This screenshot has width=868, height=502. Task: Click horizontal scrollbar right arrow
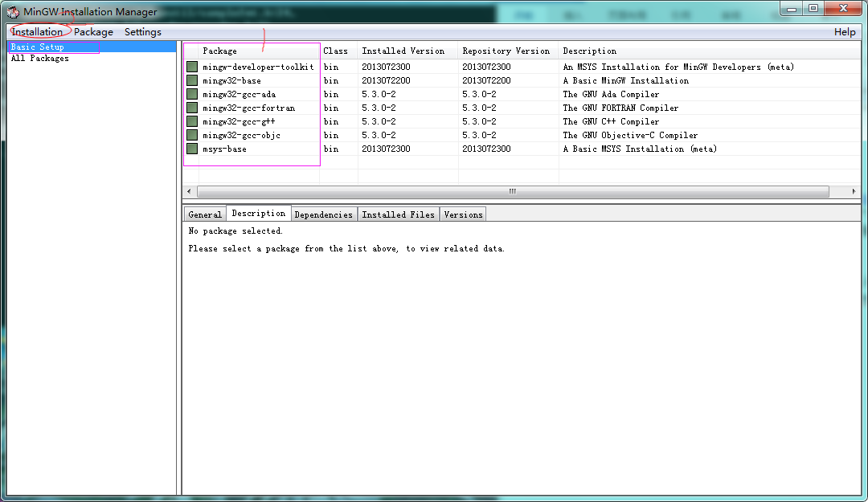pos(854,191)
